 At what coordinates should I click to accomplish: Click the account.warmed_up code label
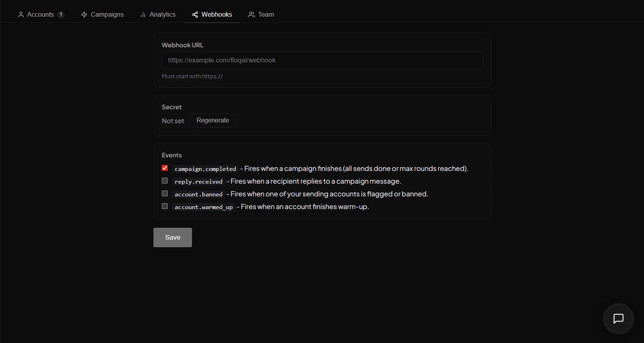click(x=204, y=207)
